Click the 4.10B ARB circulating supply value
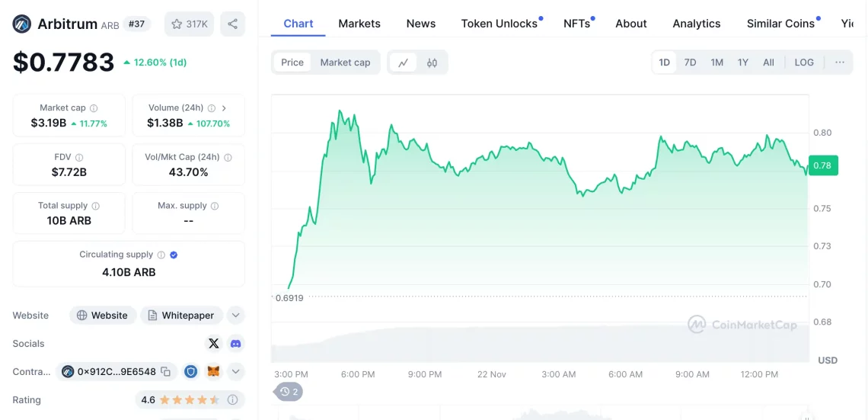 129,272
